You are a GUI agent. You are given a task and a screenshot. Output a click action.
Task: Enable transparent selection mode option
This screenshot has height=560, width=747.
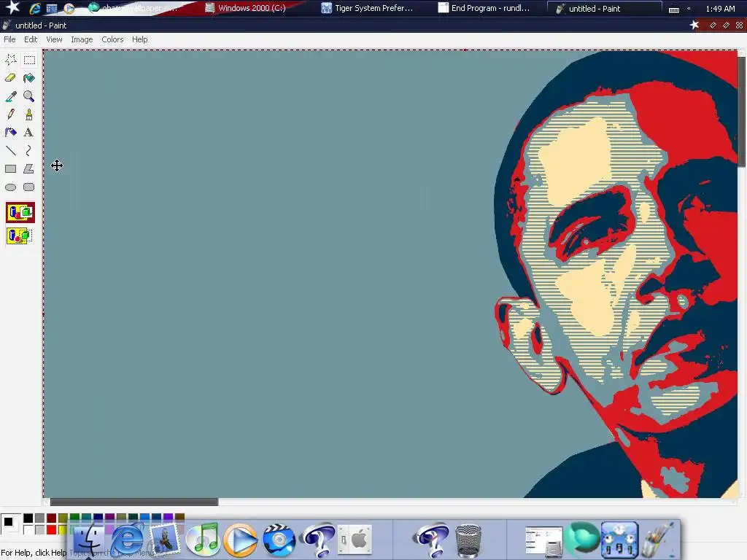(x=20, y=236)
